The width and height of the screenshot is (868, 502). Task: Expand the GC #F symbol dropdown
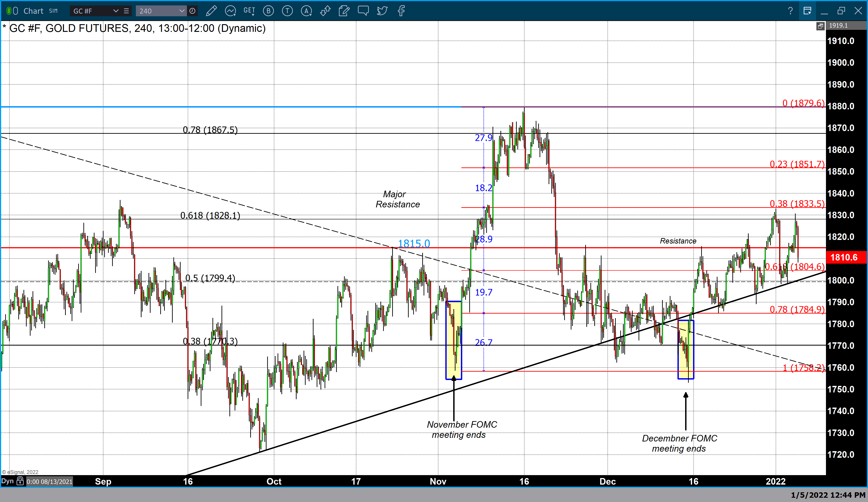click(116, 11)
